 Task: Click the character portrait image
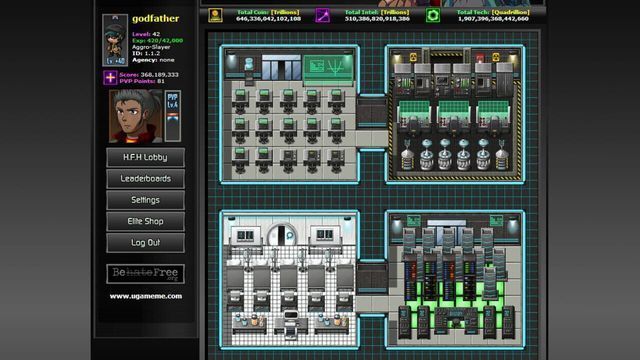pyautogui.click(x=136, y=116)
